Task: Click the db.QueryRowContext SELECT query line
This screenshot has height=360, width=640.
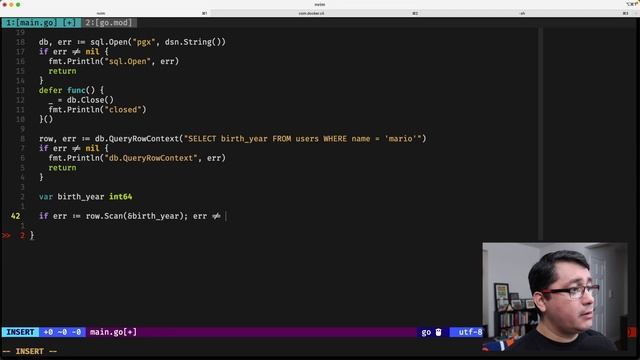Action: point(233,139)
